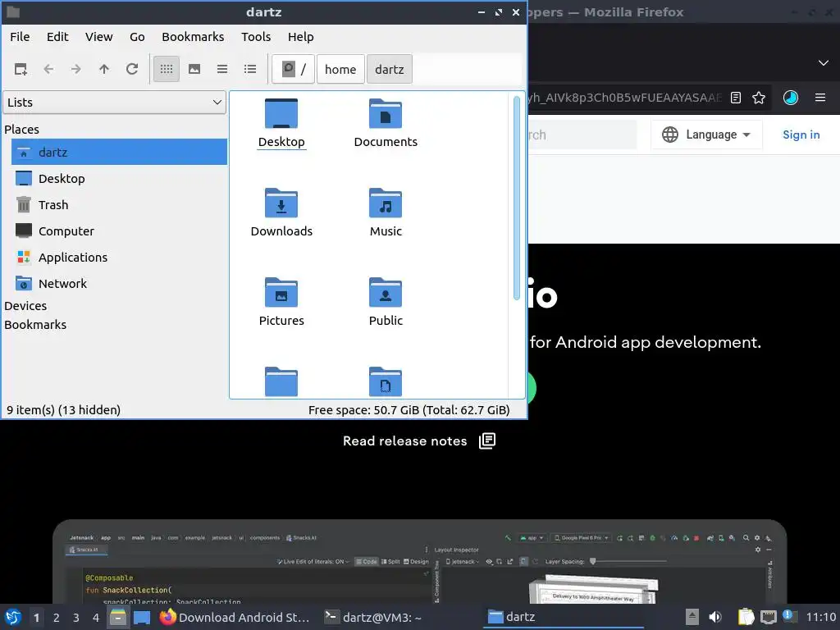
Task: Select the Documents folder icon
Action: (x=386, y=113)
